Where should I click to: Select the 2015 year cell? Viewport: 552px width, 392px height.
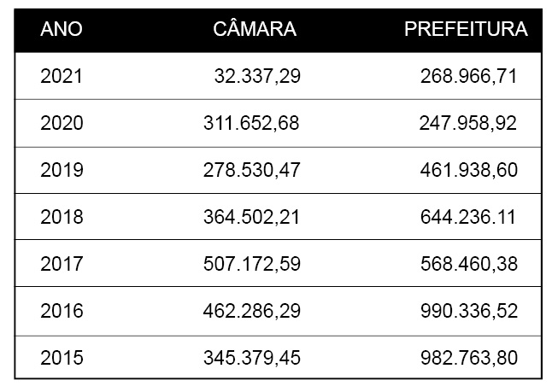click(x=62, y=358)
